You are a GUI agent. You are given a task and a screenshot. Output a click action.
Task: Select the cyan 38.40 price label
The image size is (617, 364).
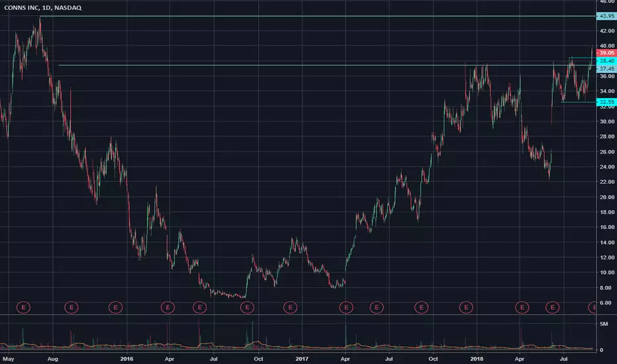[606, 61]
